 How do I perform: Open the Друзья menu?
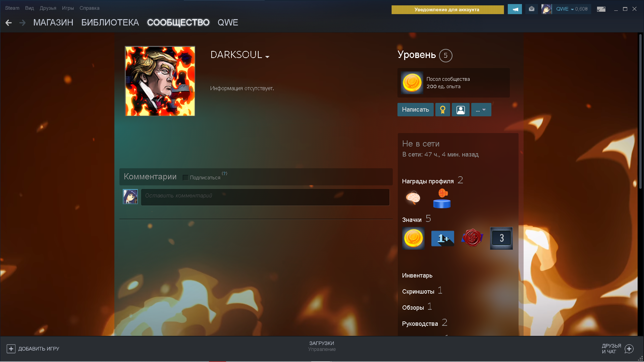(48, 8)
